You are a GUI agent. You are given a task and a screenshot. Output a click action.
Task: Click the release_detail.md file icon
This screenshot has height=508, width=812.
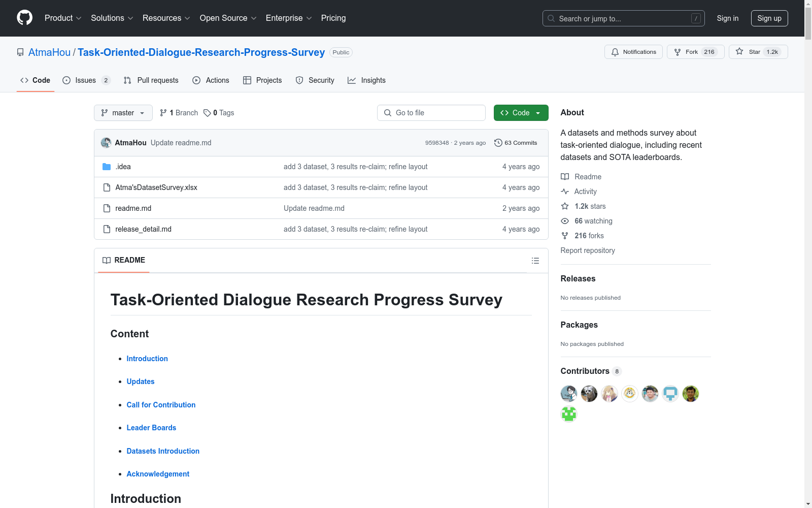point(107,229)
